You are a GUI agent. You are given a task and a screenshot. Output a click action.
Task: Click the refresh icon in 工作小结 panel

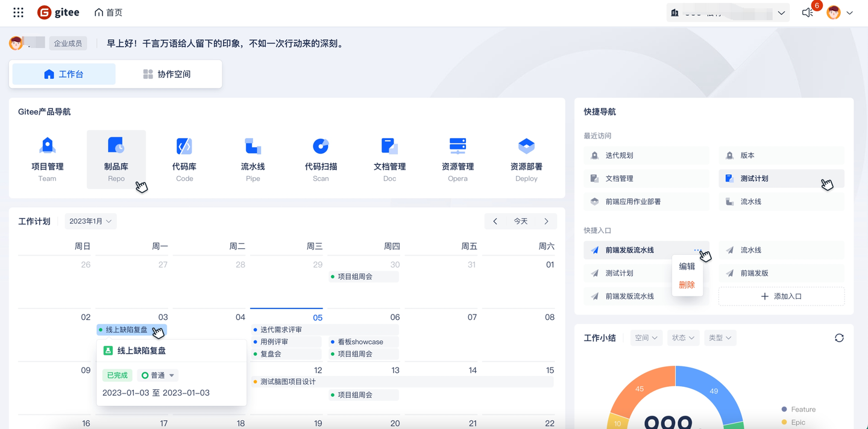pos(839,338)
